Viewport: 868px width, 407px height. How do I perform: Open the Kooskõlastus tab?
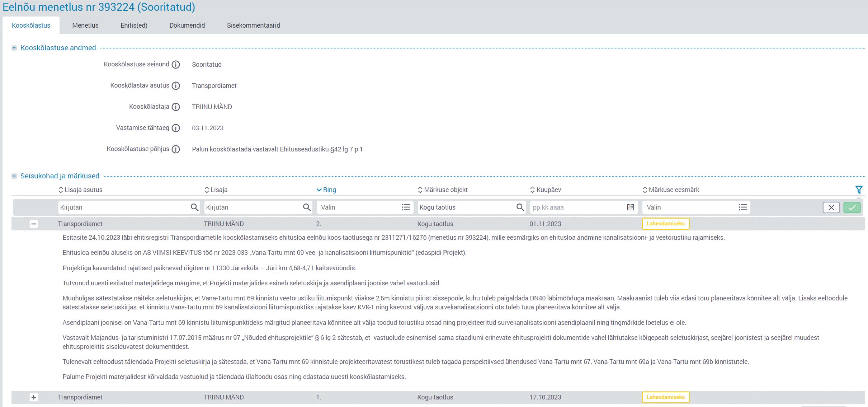[x=31, y=25]
